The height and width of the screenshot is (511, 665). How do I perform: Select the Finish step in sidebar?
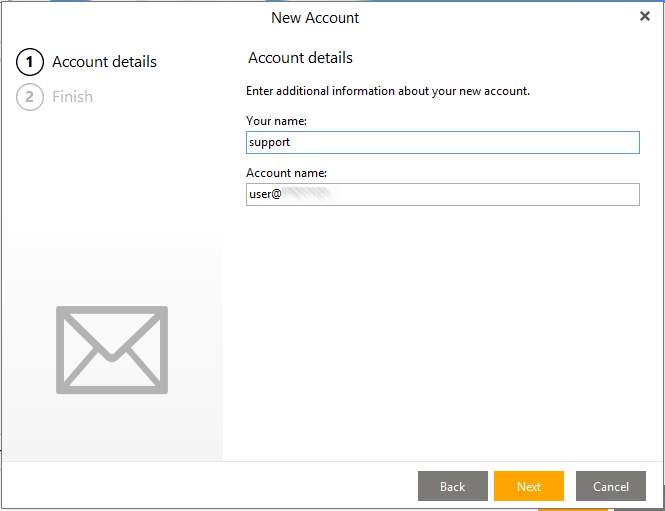pyautogui.click(x=72, y=97)
